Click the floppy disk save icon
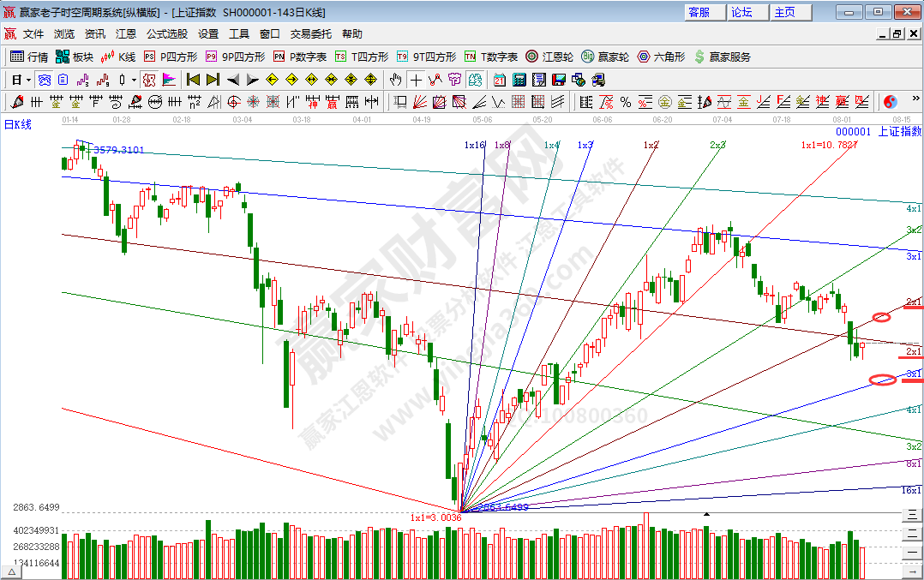 559,80
